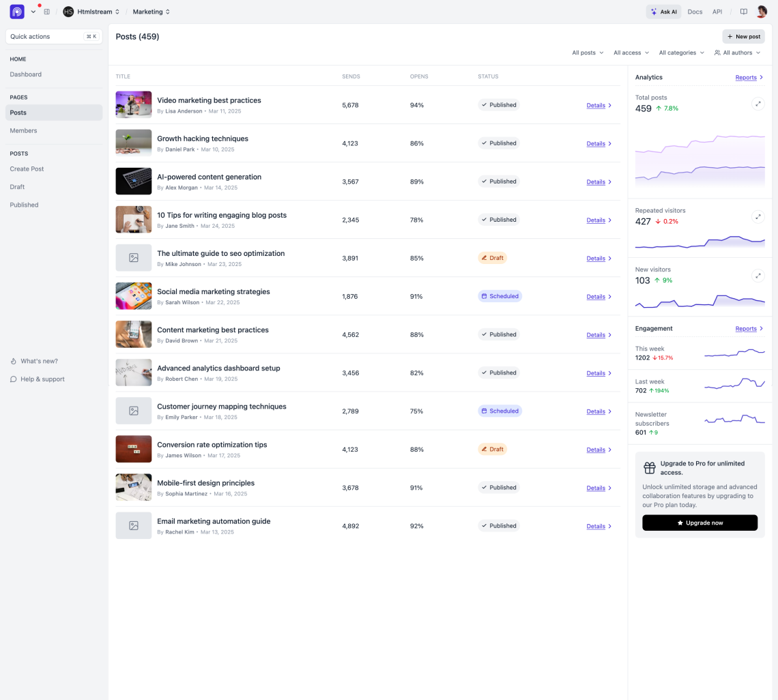Click placeholder image of Email marketing post
The image size is (778, 700).
point(134,525)
